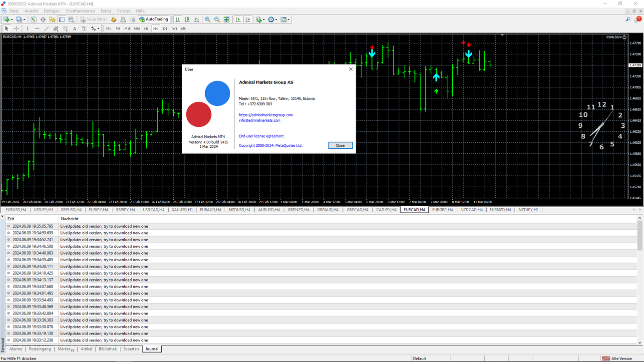
Task: Click the MetaQuotes copyright link
Action: pos(271,145)
